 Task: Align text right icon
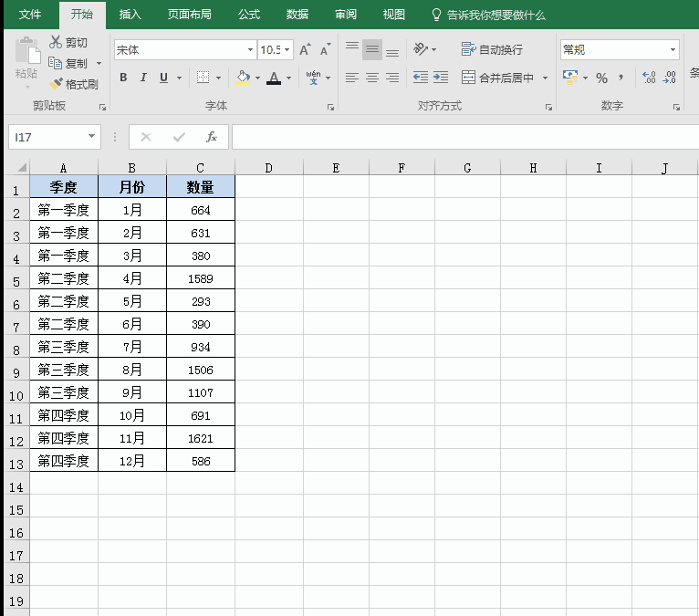pos(392,78)
